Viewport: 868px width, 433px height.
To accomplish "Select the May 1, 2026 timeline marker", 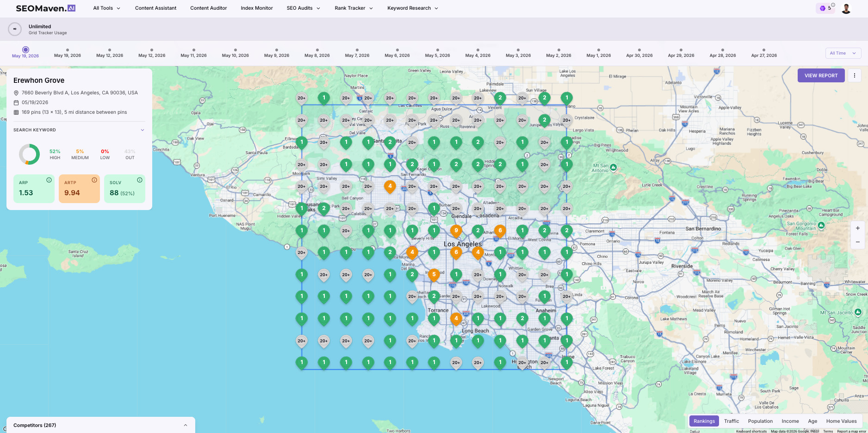I will [598, 50].
